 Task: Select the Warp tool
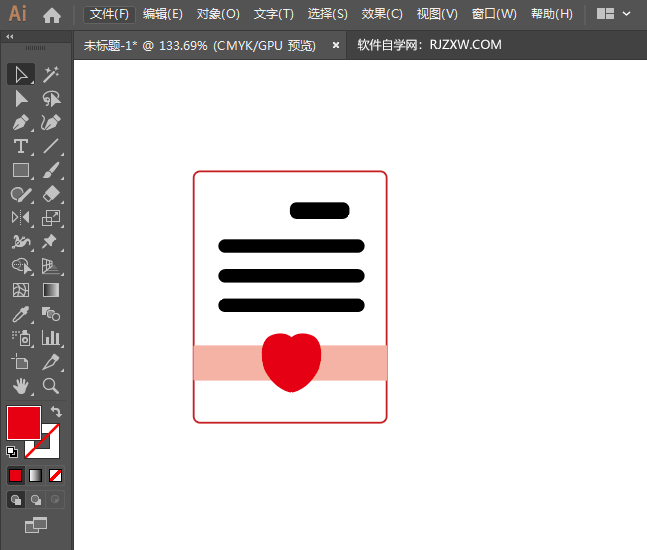(x=21, y=242)
